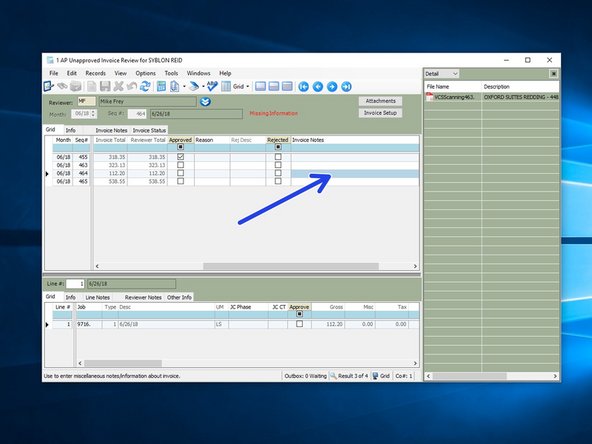This screenshot has width=592, height=444.
Task: Toggle the Approved filter-row checkbox
Action: 180,147
